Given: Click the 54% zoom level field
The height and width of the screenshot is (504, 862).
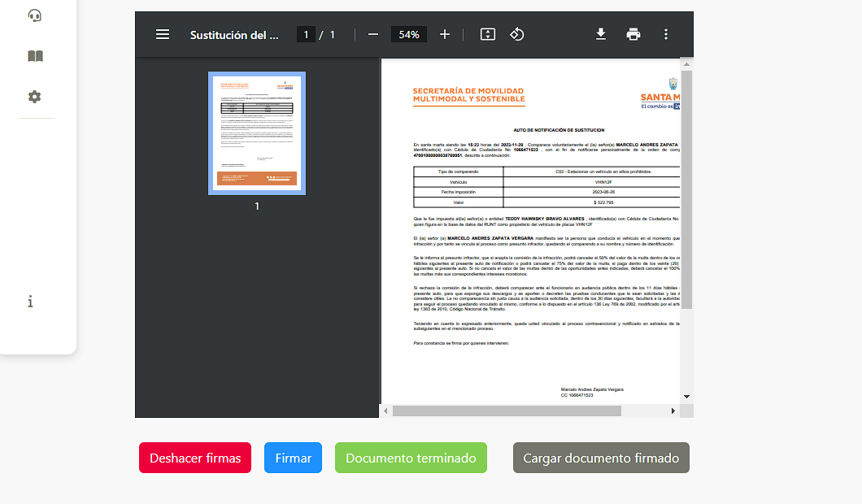Looking at the screenshot, I should [x=409, y=35].
